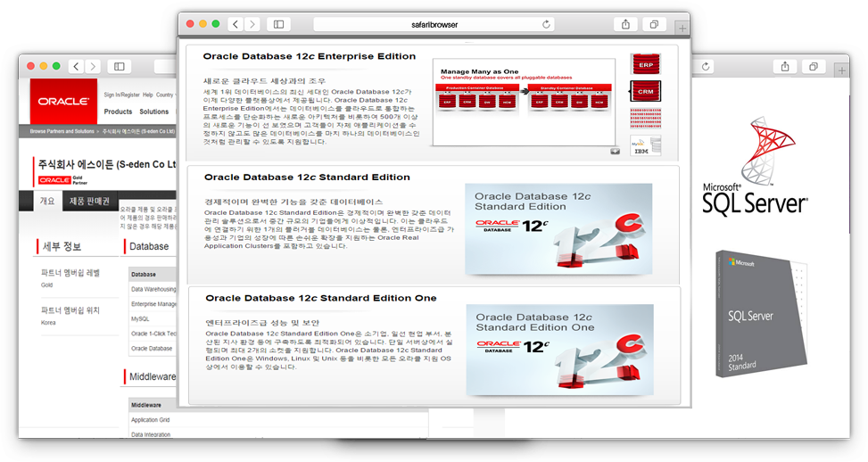Select Data Warehousing in the Database list
The height and width of the screenshot is (462, 868).
click(x=153, y=289)
